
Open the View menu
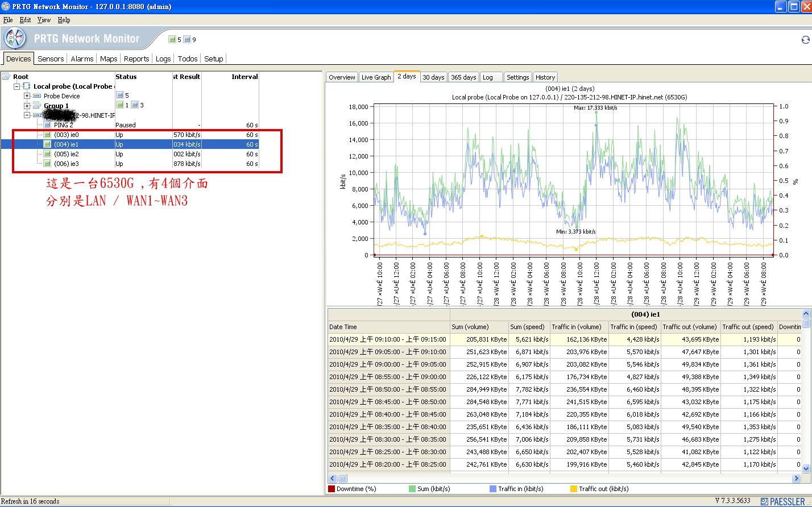[44, 20]
